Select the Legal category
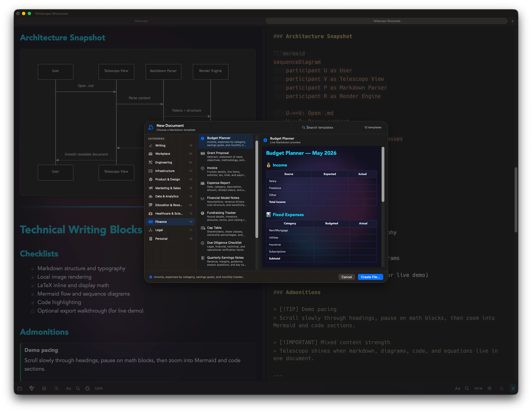This screenshot has width=532, height=413. [170, 230]
